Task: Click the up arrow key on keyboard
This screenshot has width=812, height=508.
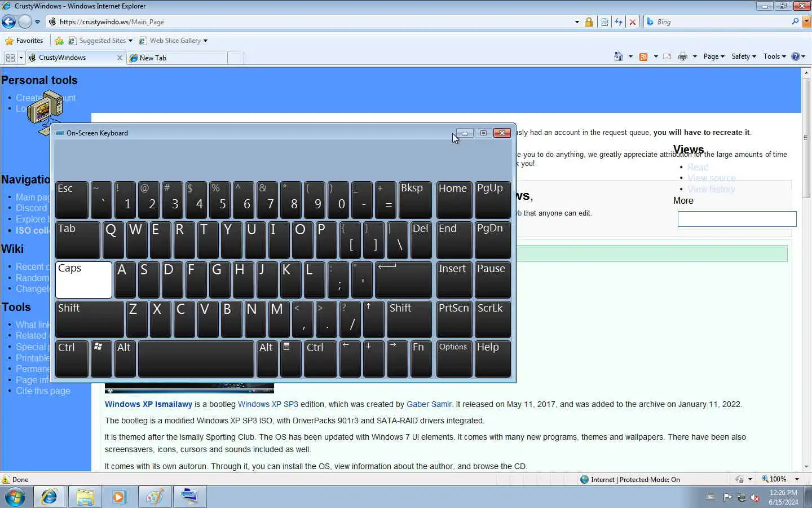Action: (x=373, y=319)
